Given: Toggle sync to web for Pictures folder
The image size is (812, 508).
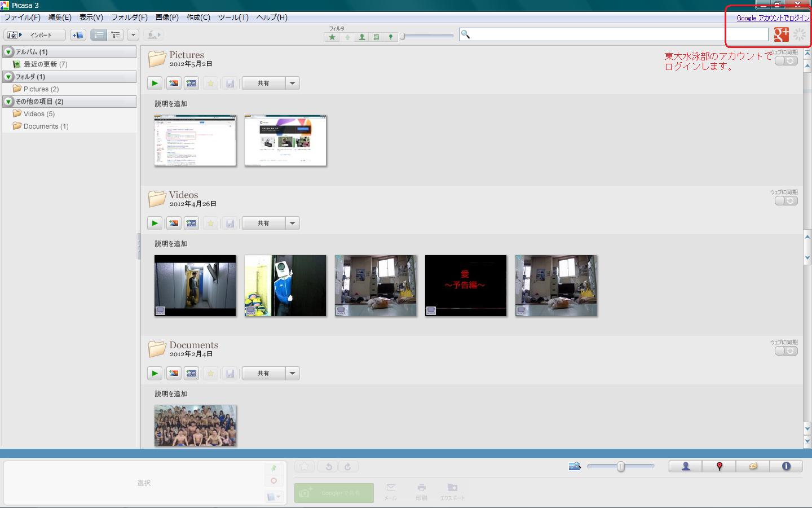Looking at the screenshot, I should click(x=786, y=61).
